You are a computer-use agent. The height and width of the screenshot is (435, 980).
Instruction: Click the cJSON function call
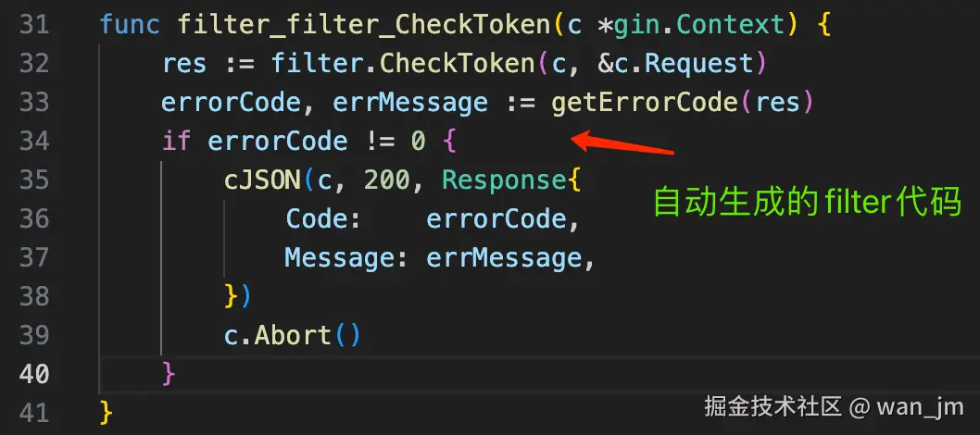pos(263,180)
